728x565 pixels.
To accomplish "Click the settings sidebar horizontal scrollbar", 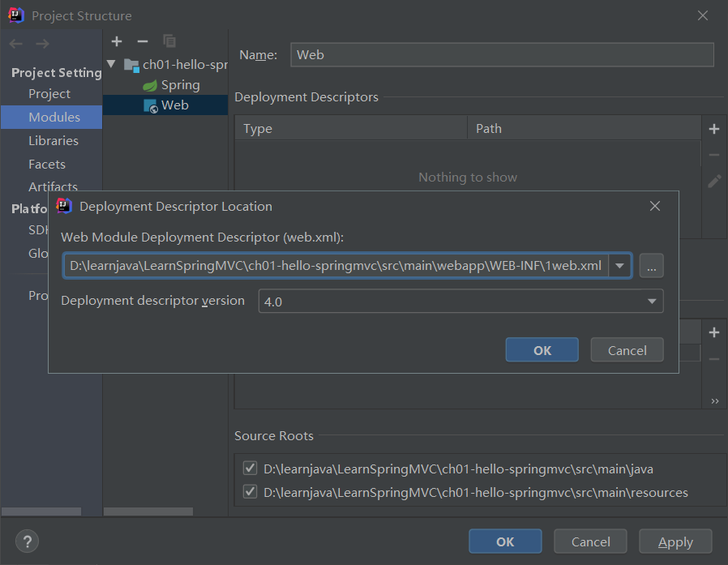I will [41, 511].
